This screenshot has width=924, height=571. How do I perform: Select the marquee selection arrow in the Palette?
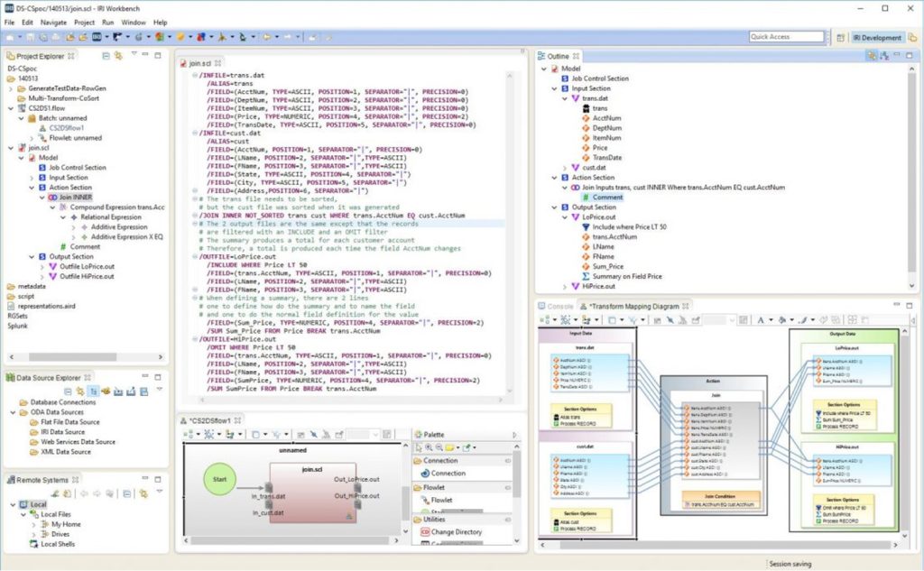tap(419, 447)
